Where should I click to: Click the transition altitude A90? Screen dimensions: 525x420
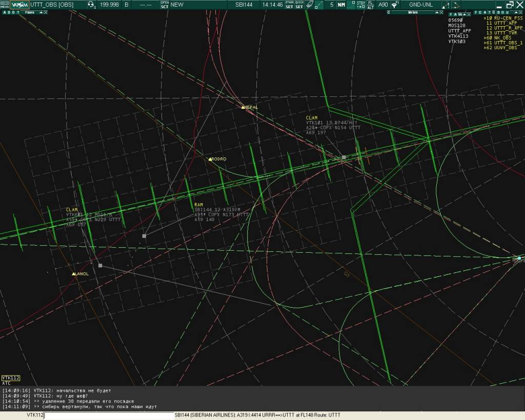coord(383,5)
